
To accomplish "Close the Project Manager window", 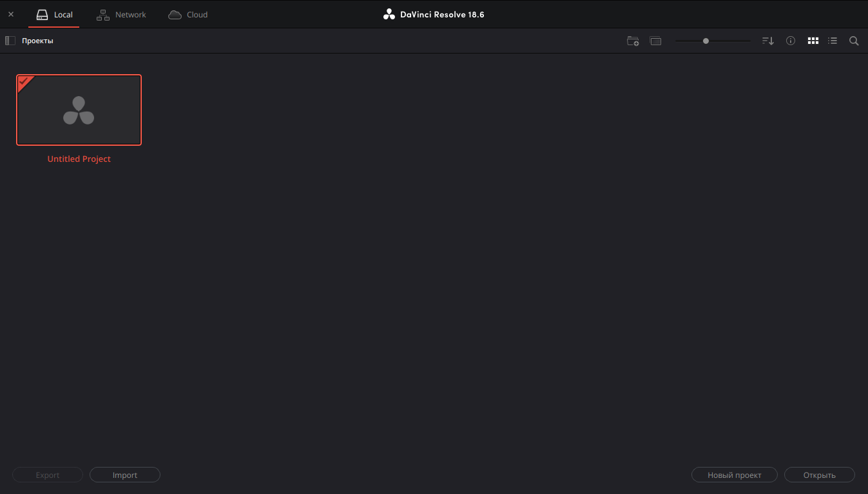I will pyautogui.click(x=11, y=14).
